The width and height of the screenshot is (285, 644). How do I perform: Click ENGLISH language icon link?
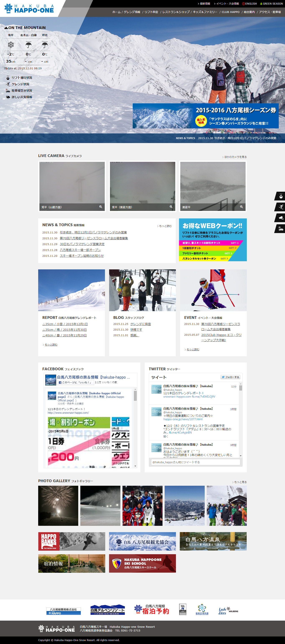point(249,4)
